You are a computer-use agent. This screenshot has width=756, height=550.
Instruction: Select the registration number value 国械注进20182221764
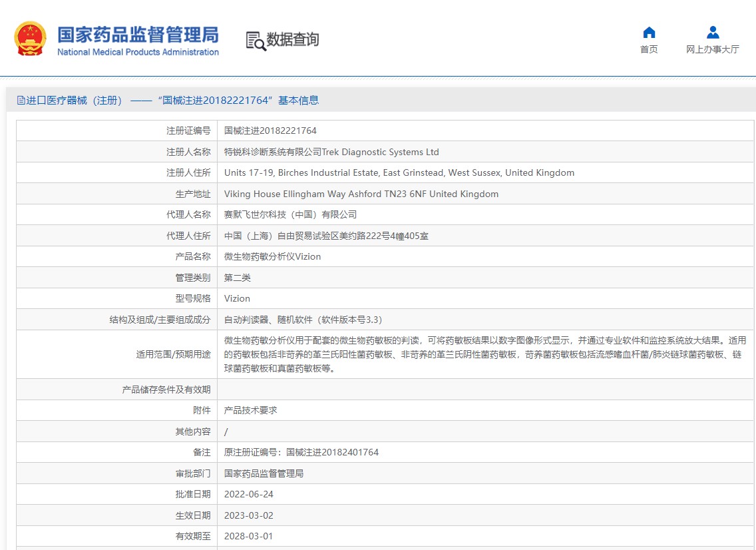(270, 131)
